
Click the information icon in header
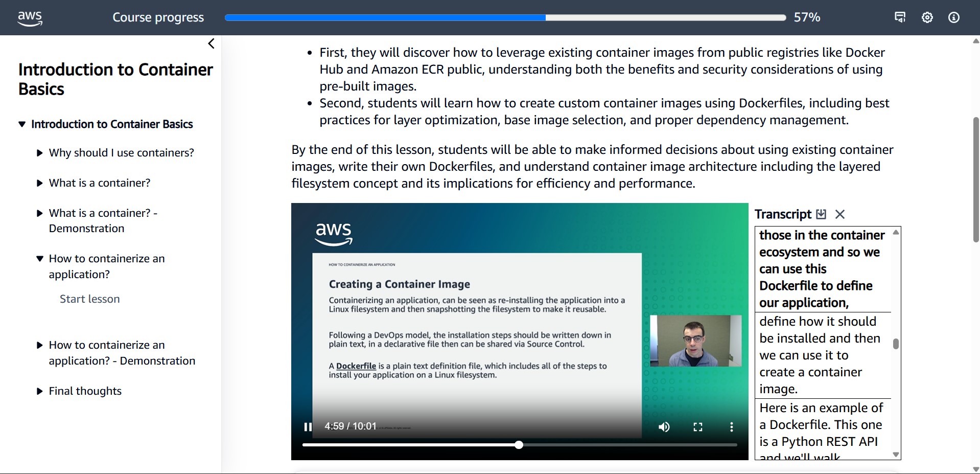[953, 17]
